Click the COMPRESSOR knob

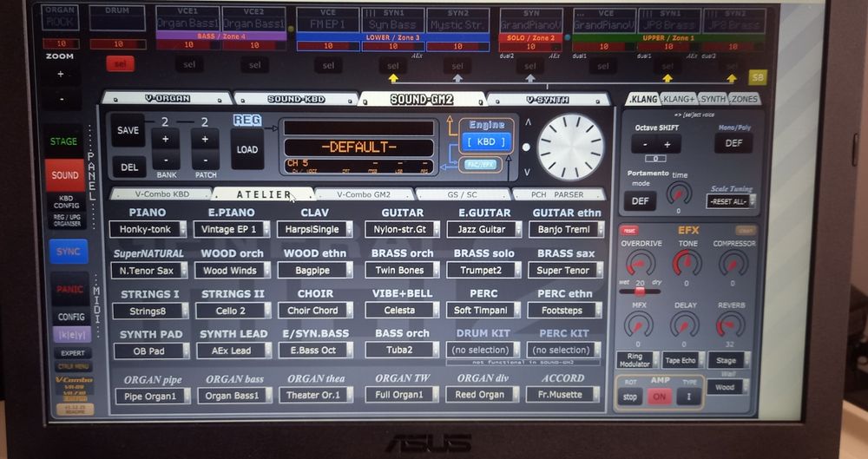733,262
